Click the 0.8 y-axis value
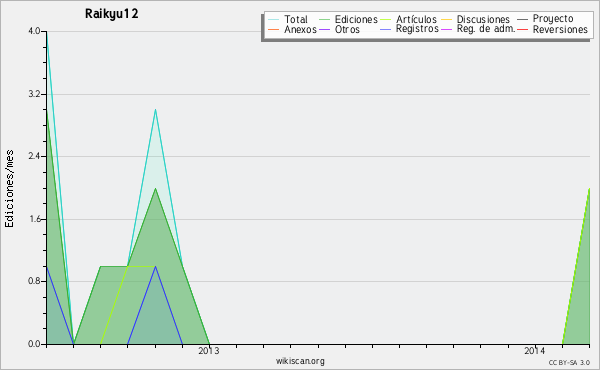The image size is (600, 370). coord(34,282)
